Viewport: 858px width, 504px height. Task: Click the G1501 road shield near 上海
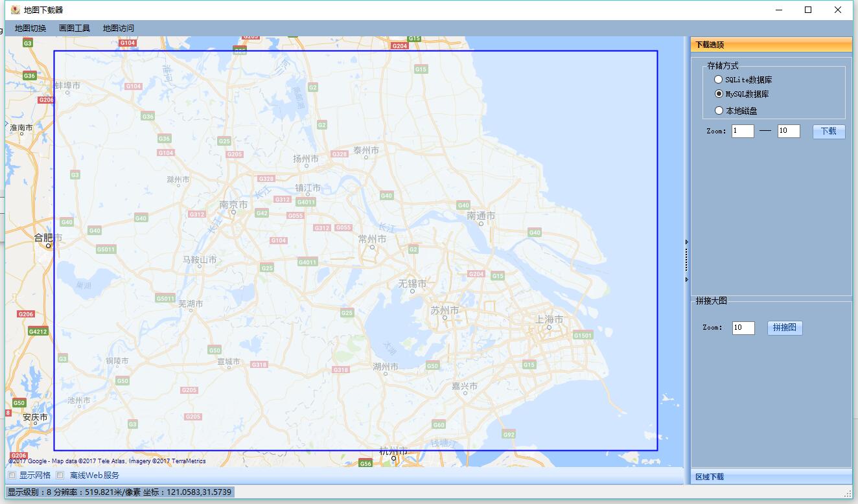pyautogui.click(x=583, y=335)
